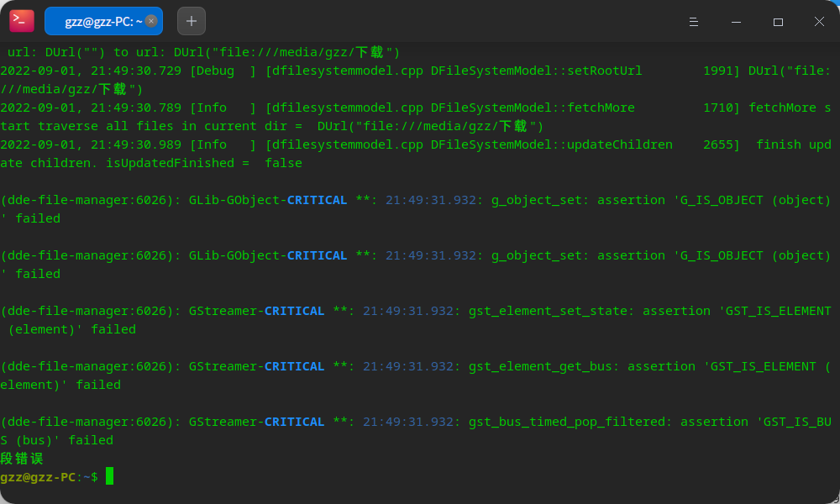The height and width of the screenshot is (504, 840).
Task: Click DFileSystemModel::setRootUrl text
Action: click(x=536, y=71)
